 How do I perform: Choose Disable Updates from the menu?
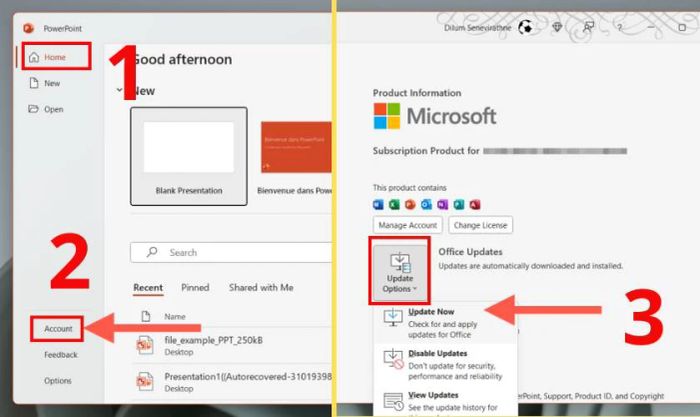coord(445,364)
